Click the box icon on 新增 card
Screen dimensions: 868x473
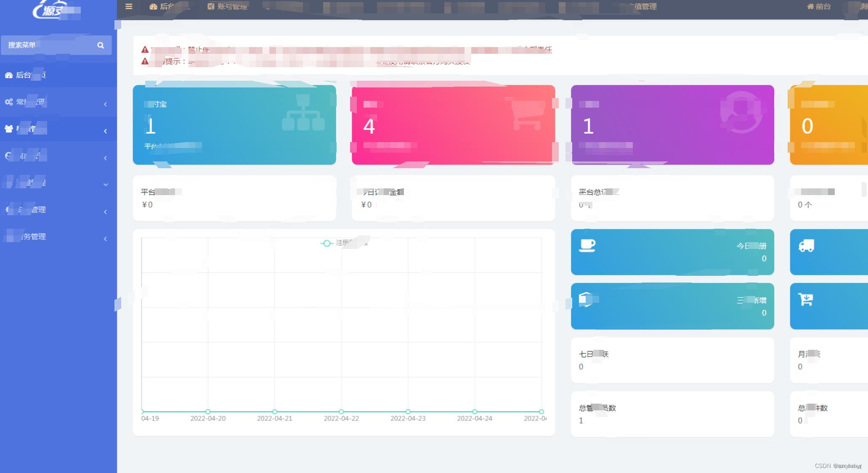586,299
